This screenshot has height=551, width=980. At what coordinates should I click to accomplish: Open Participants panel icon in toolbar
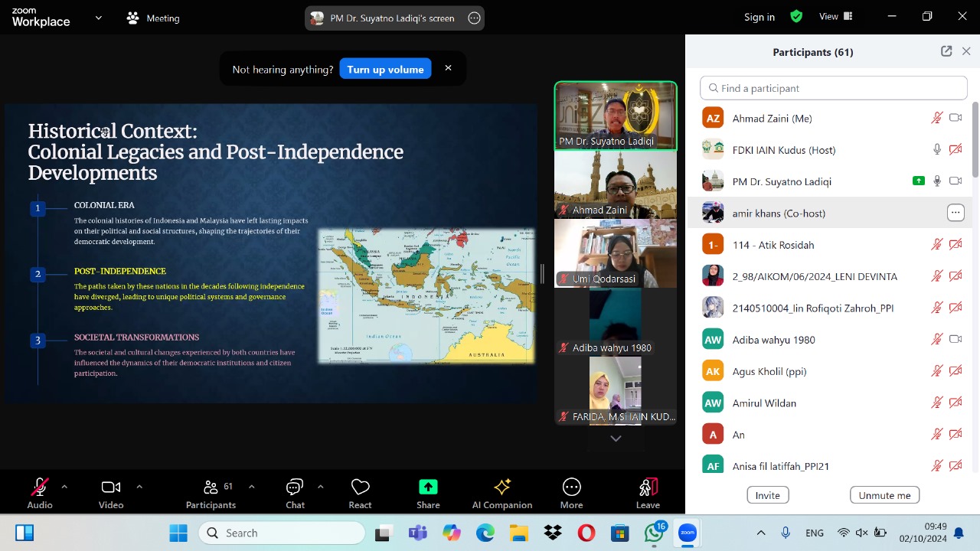pyautogui.click(x=211, y=487)
